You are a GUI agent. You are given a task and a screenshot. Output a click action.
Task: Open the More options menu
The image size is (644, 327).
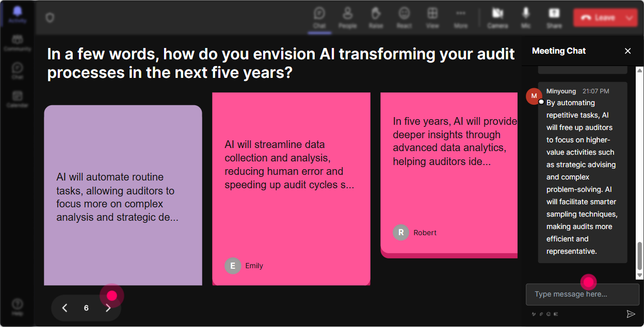(461, 18)
